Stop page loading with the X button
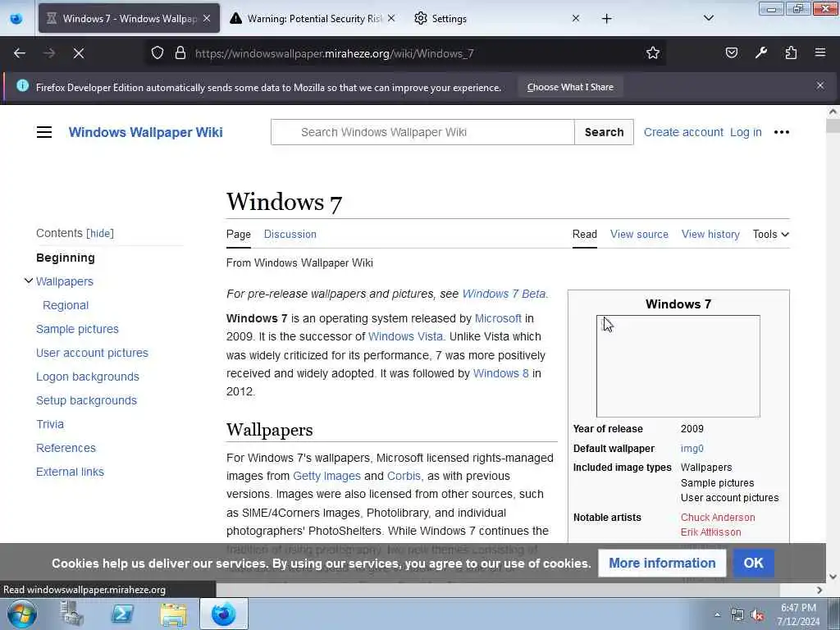The image size is (840, 630). (79, 53)
